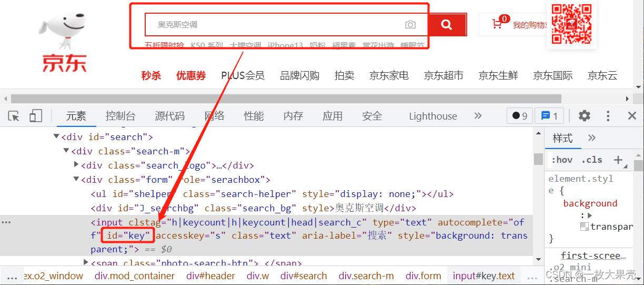
Task: Select div.w breadcrumb
Action: click(259, 276)
